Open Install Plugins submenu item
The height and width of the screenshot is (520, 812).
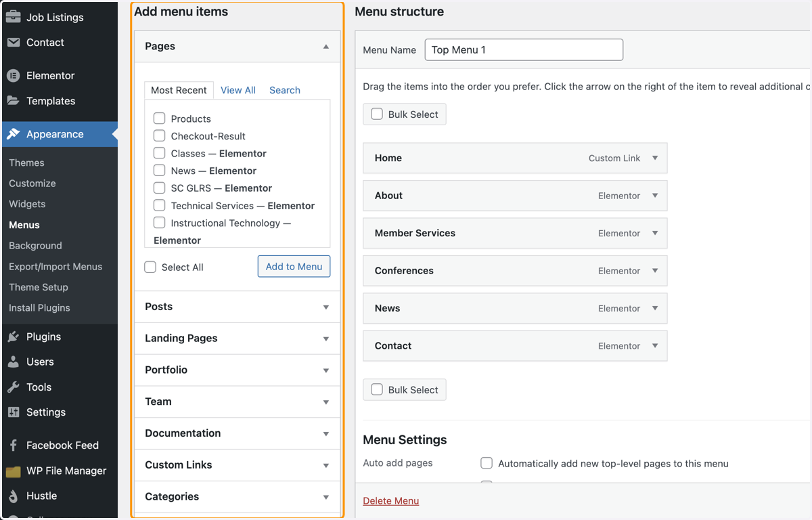(39, 308)
